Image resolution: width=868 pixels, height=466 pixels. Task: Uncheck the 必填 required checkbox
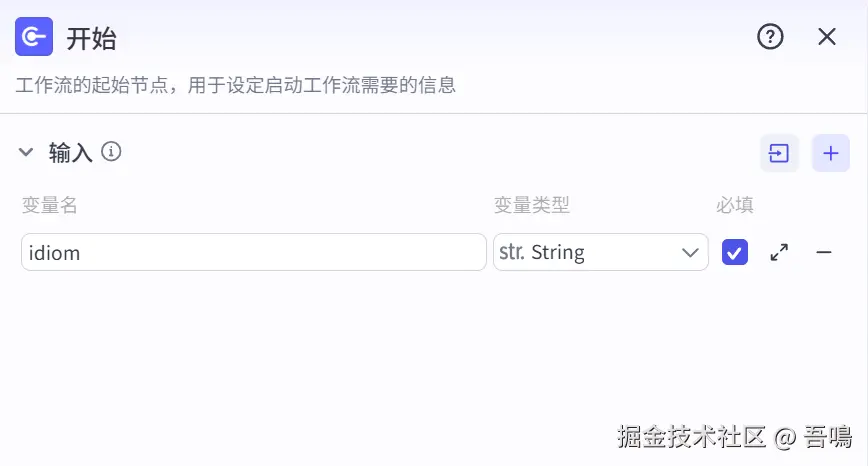[735, 252]
